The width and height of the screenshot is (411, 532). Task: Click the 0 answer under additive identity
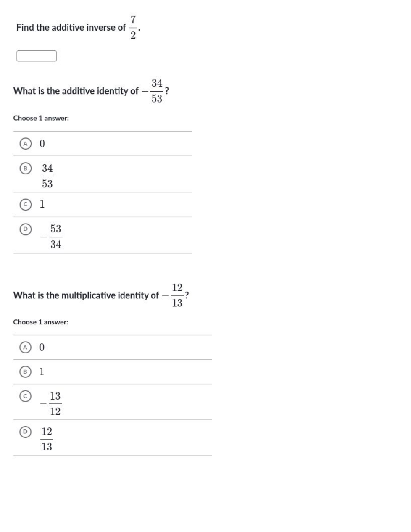[x=42, y=144]
